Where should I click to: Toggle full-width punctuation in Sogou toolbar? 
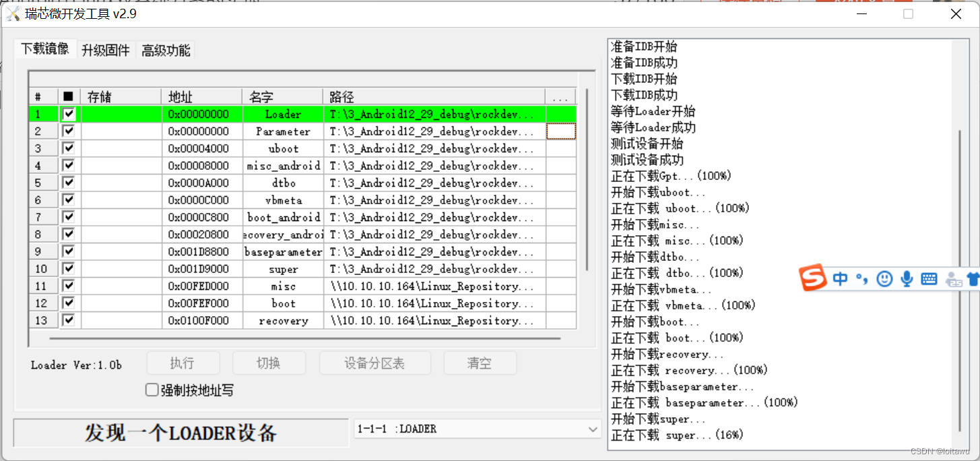click(x=863, y=278)
